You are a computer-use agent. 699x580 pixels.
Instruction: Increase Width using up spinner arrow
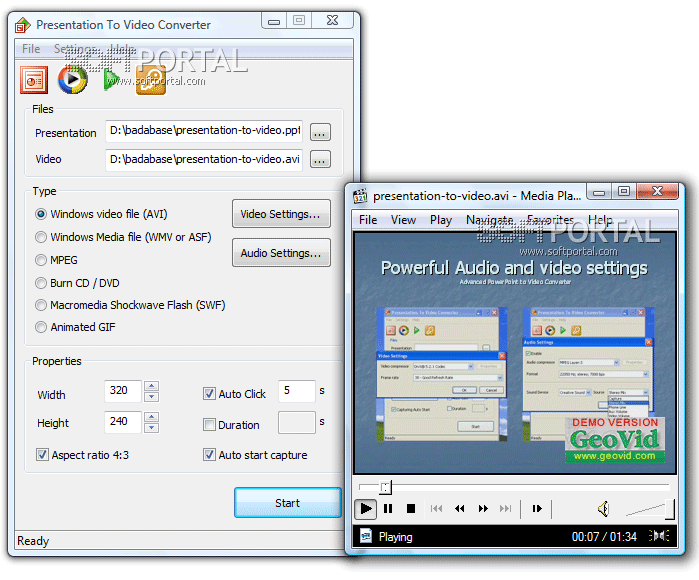tap(152, 386)
